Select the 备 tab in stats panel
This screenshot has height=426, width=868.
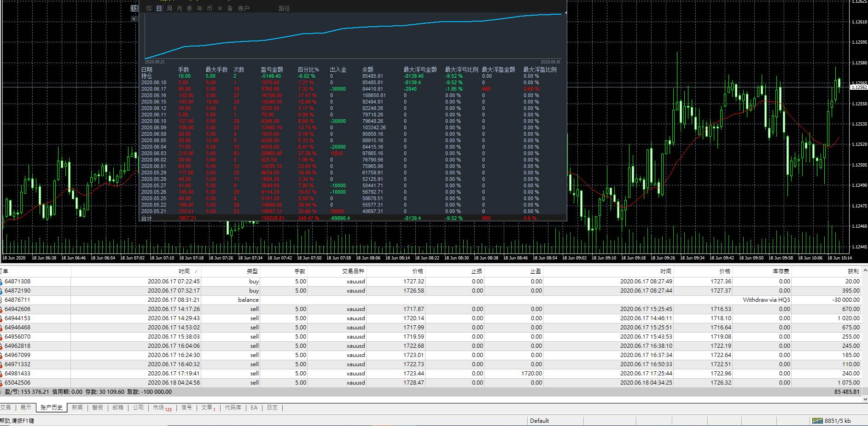230,8
